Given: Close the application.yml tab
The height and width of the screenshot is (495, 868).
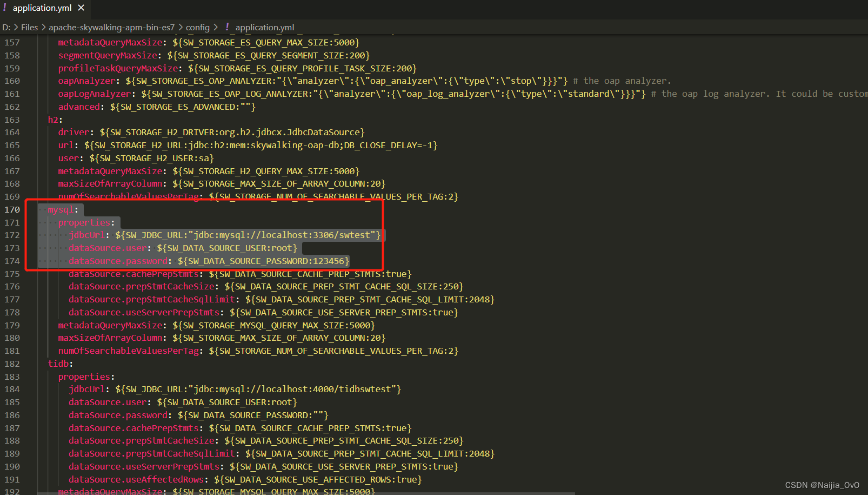Looking at the screenshot, I should click(x=81, y=8).
